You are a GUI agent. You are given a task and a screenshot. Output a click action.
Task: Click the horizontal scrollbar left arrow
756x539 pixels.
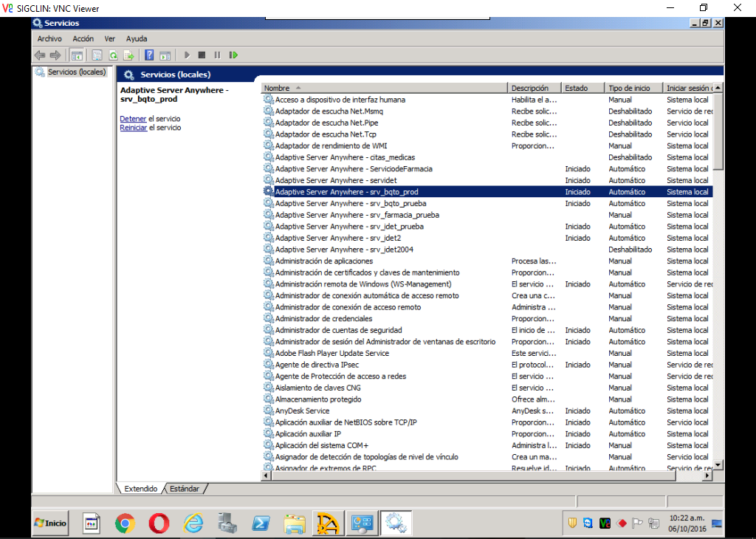click(x=266, y=476)
